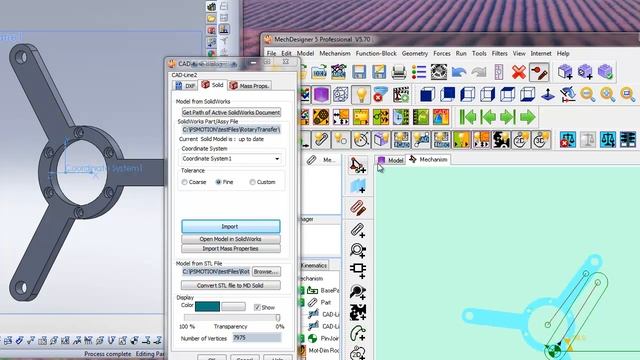Open the Forces menu
This screenshot has width=640, height=360.
[442, 53]
